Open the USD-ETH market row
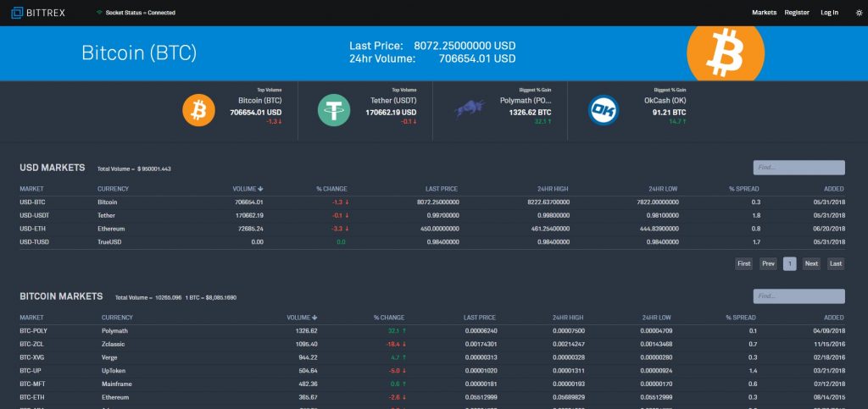Viewport: 868px width, 409px height. coord(31,229)
